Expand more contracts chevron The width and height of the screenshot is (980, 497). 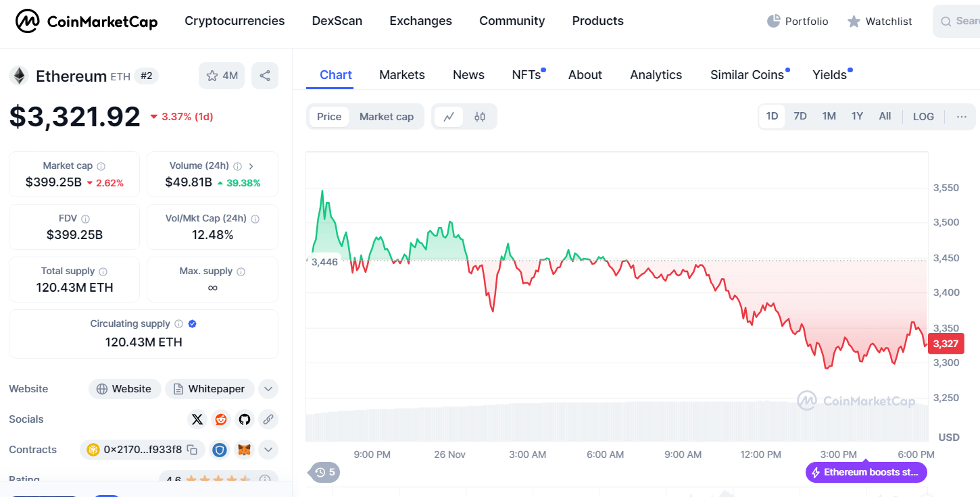[268, 450]
